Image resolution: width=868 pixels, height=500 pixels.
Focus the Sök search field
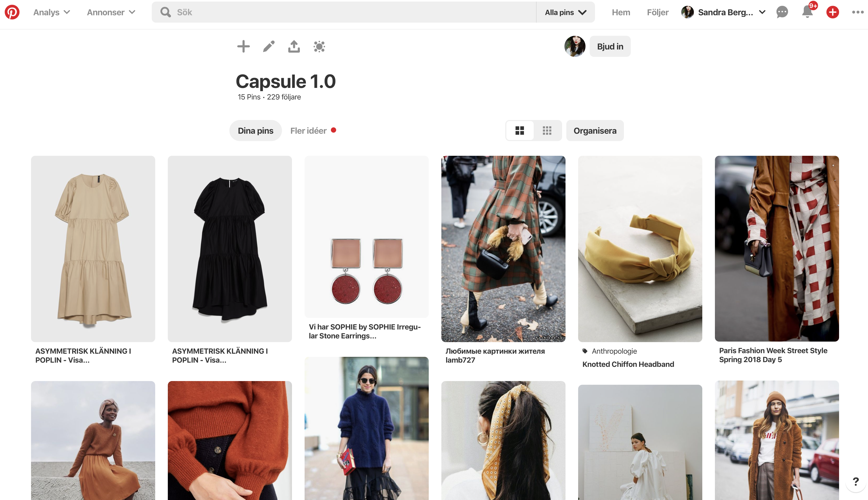(344, 12)
